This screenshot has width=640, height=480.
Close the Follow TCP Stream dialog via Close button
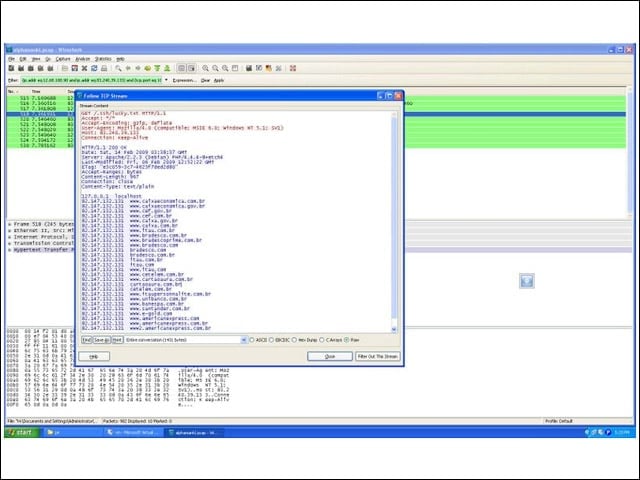[330, 356]
